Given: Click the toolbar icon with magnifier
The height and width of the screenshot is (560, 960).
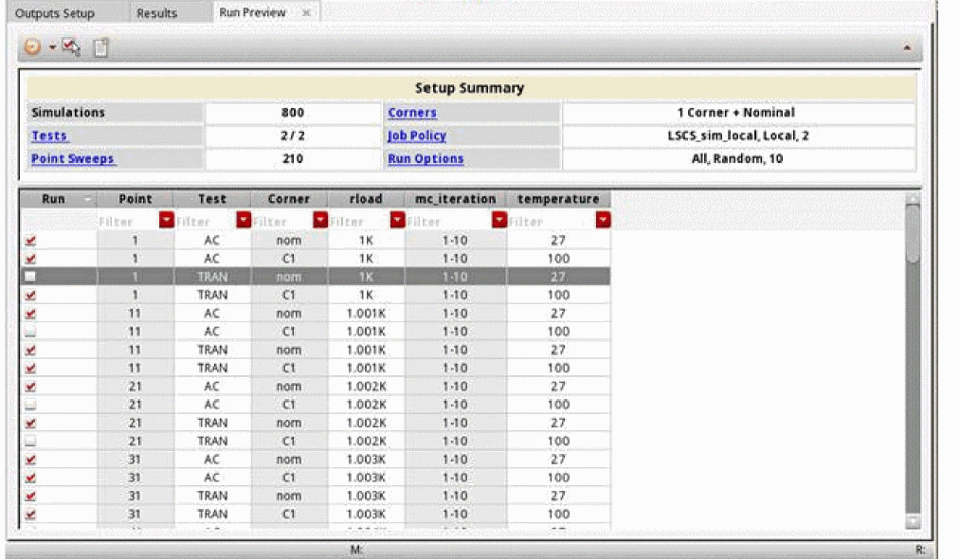Looking at the screenshot, I should (71, 47).
